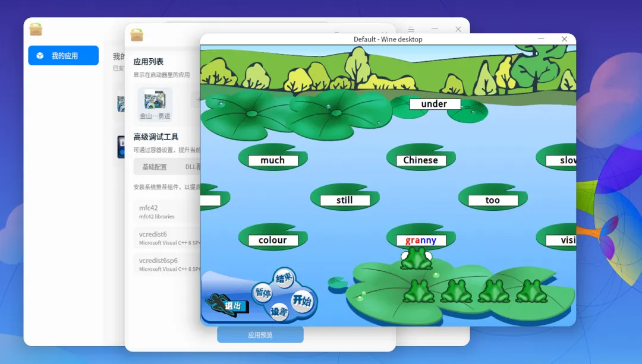
Task: Select the lily pad labeled under
Action: [435, 104]
